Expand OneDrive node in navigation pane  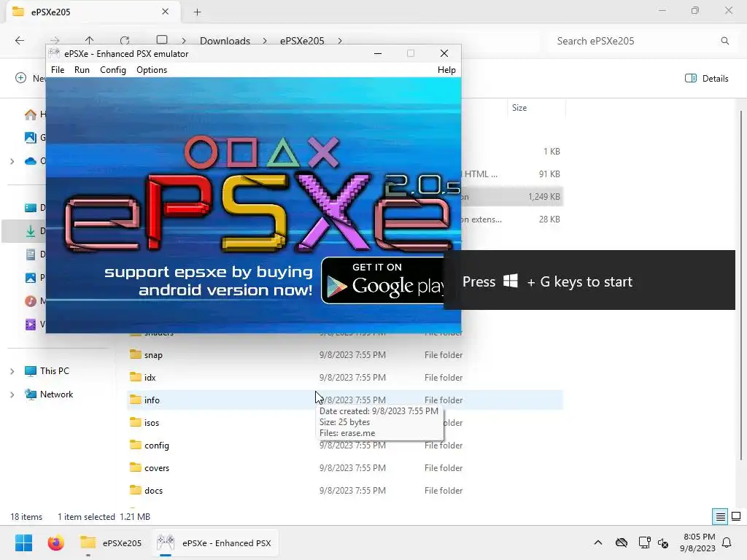pyautogui.click(x=12, y=161)
